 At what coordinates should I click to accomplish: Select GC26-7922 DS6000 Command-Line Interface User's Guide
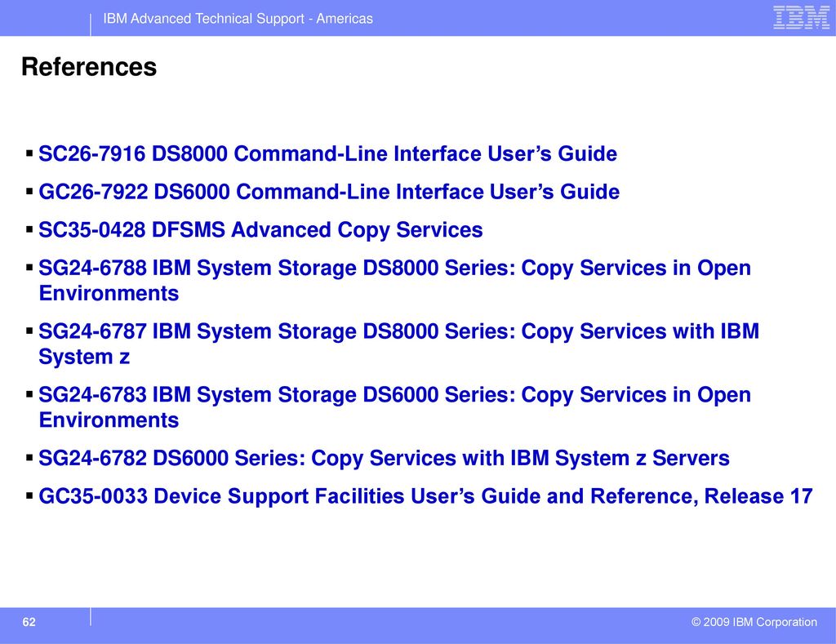coord(329,192)
